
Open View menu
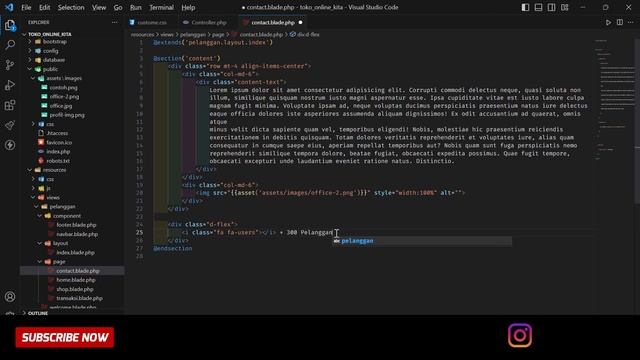[x=99, y=7]
